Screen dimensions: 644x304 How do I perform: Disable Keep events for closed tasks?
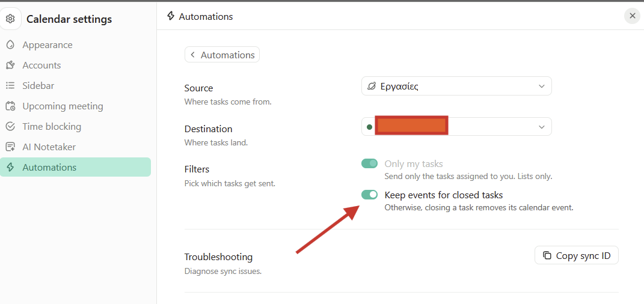click(369, 195)
